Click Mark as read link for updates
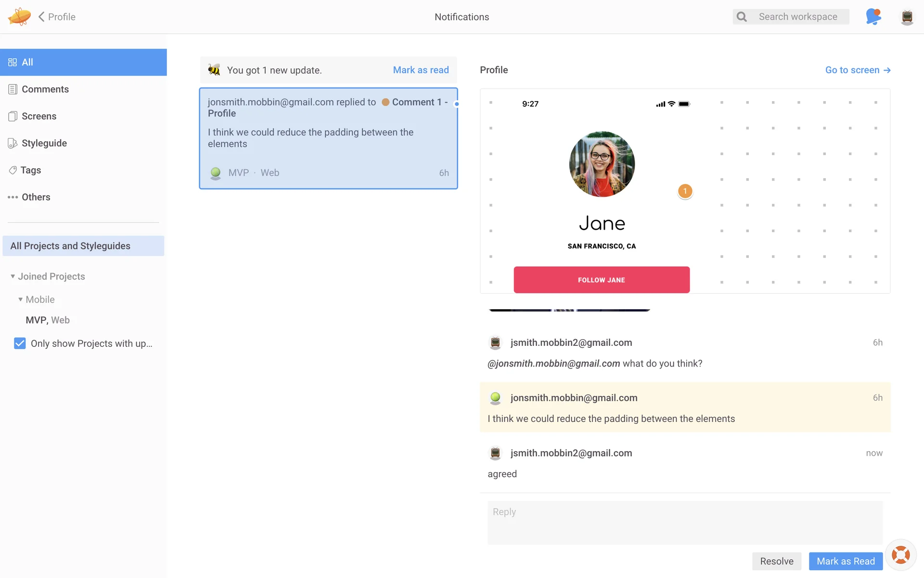This screenshot has height=578, width=924. point(421,70)
